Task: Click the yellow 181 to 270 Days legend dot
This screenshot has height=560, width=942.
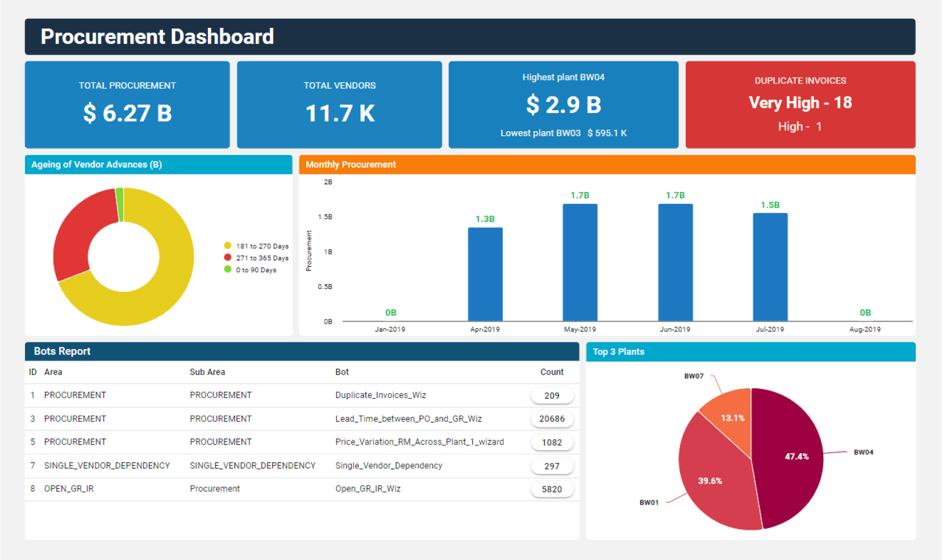Action: 228,245
